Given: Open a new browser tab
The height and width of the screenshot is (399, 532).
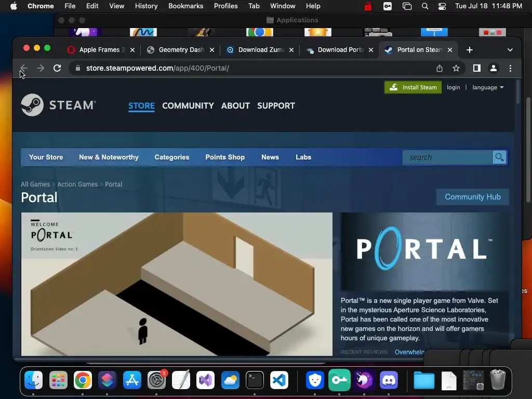Looking at the screenshot, I should (470, 50).
